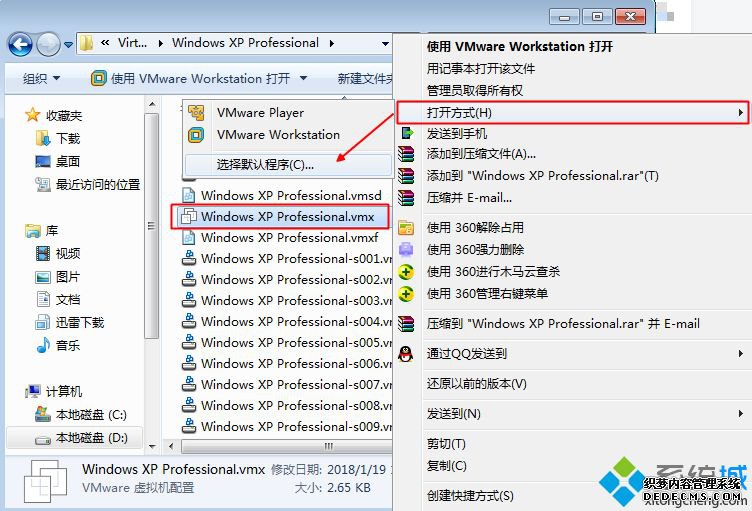Click 新建文件夹 toolbar button
This screenshot has height=511, width=752.
pos(364,78)
